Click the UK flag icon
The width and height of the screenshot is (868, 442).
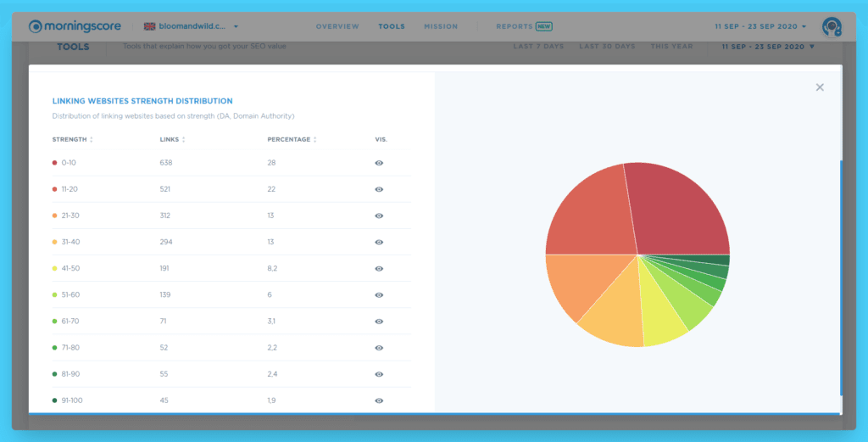(x=149, y=26)
